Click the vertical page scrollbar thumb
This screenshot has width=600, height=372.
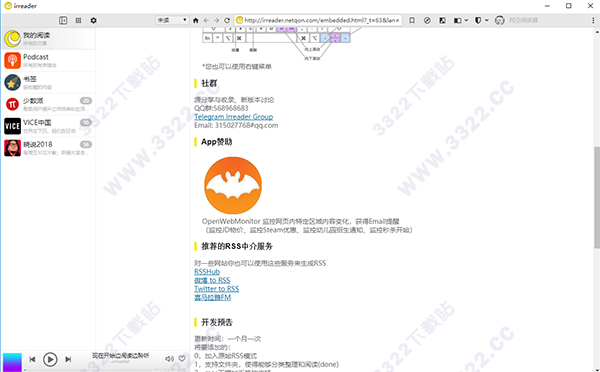597,197
